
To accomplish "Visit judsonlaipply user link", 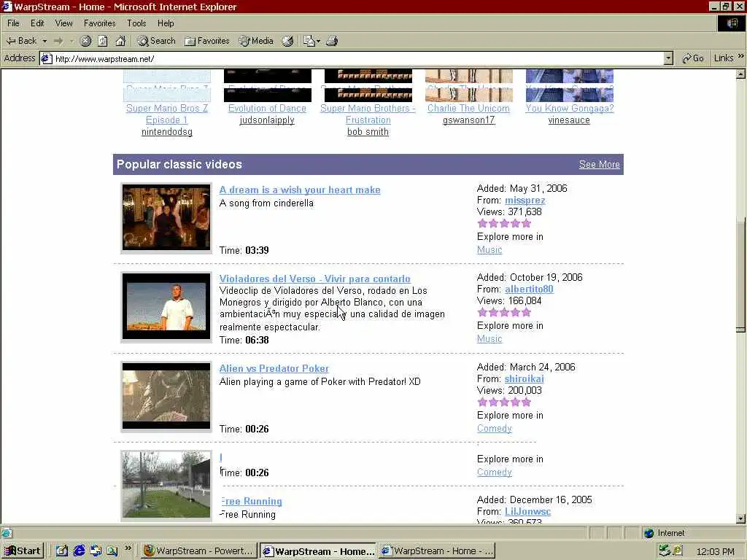I will pyautogui.click(x=267, y=120).
